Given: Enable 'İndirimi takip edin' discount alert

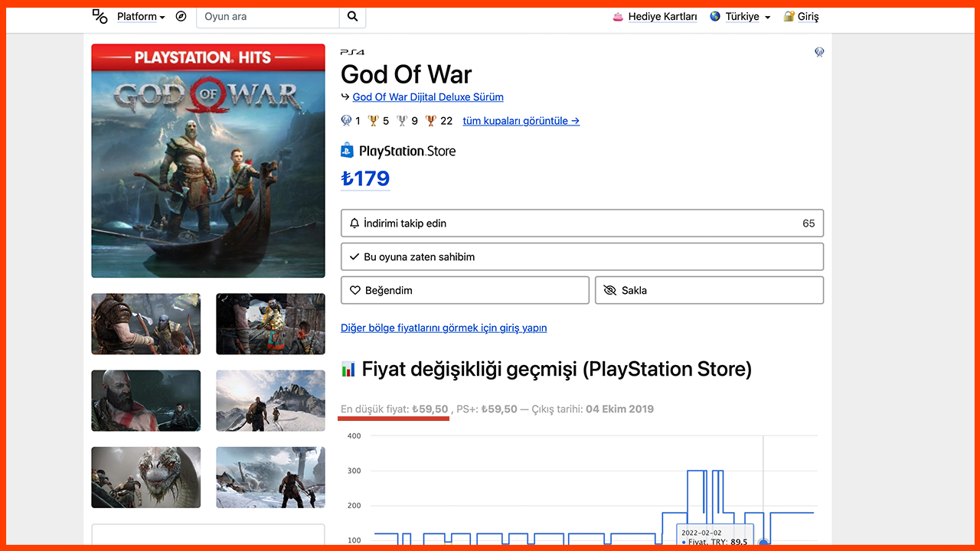Looking at the screenshot, I should pyautogui.click(x=582, y=223).
